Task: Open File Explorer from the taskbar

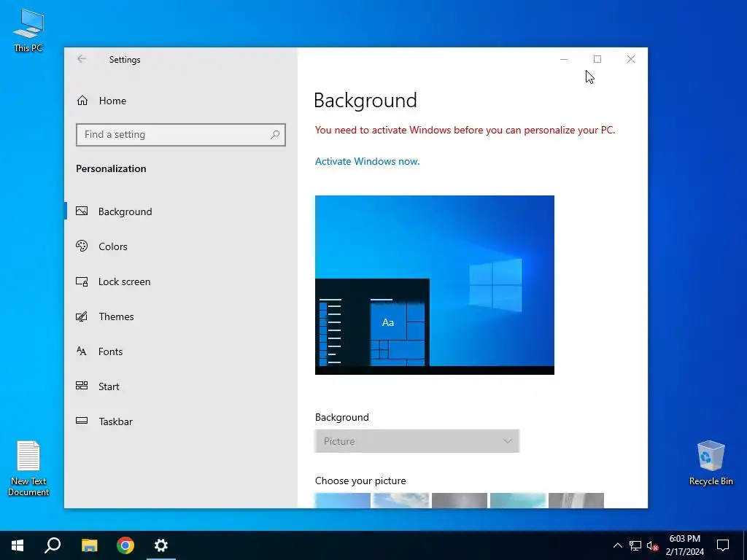Action: 89,545
